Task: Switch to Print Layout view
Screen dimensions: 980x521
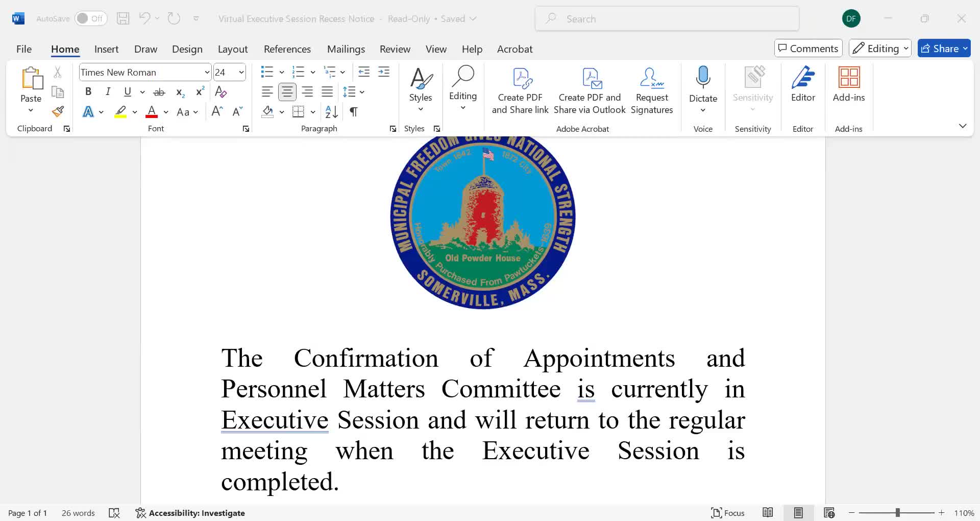Action: (798, 513)
